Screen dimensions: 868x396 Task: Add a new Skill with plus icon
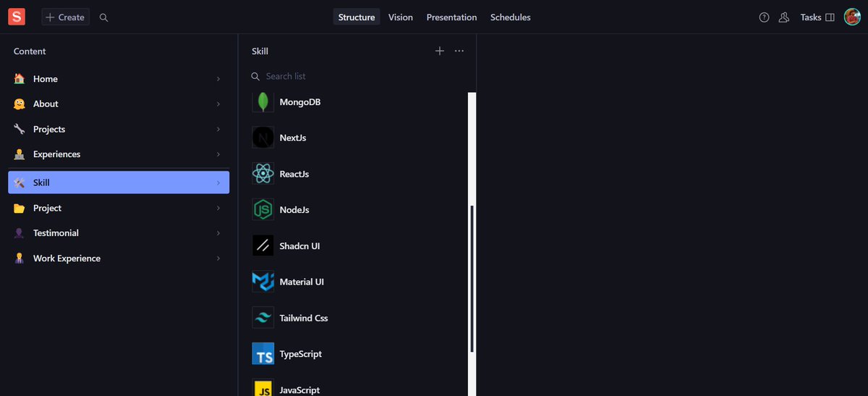440,51
